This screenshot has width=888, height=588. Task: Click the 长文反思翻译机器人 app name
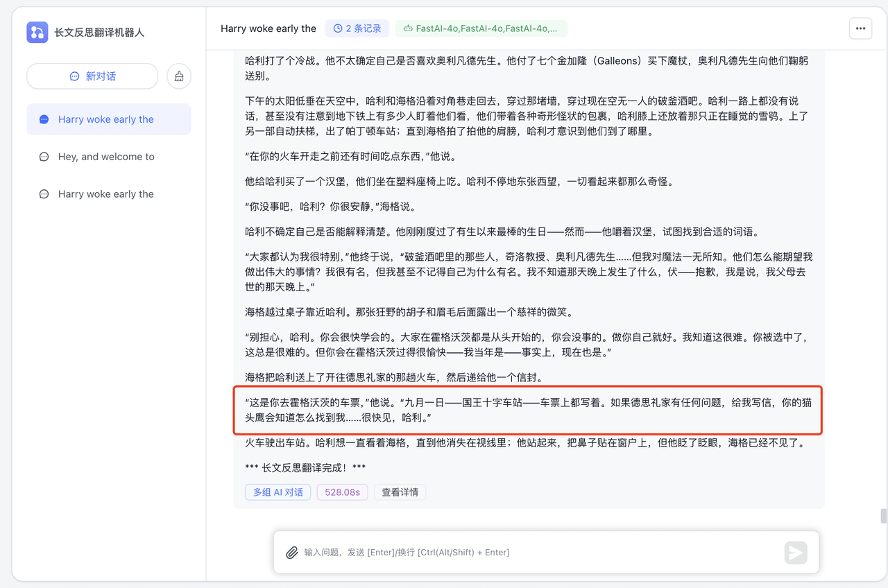tap(99, 33)
